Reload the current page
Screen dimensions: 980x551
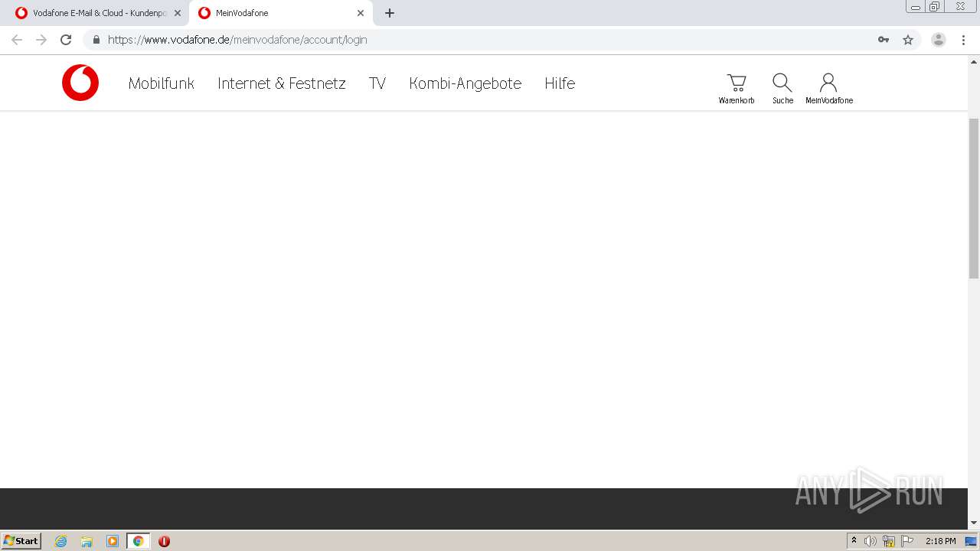(66, 40)
